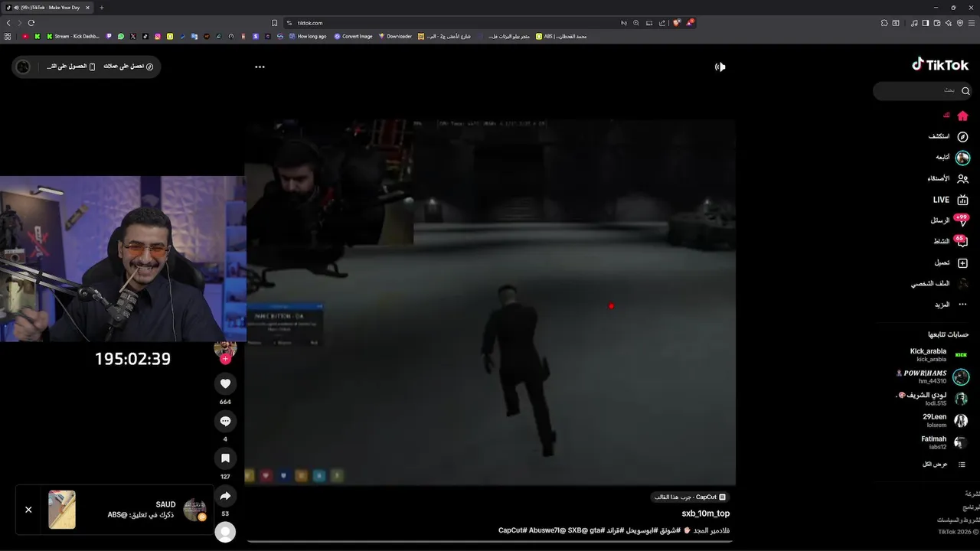The width and height of the screenshot is (980, 551).
Task: Open three-dots menu above the video
Action: [260, 67]
